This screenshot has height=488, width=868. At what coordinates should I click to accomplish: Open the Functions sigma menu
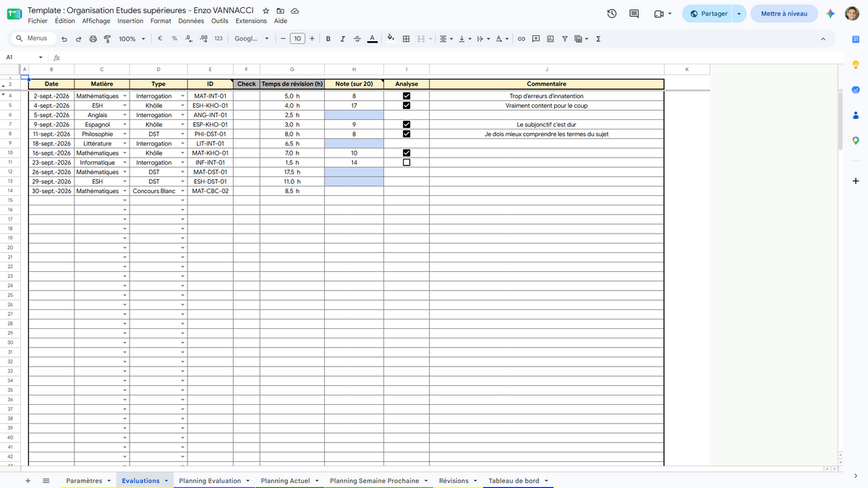pyautogui.click(x=598, y=39)
